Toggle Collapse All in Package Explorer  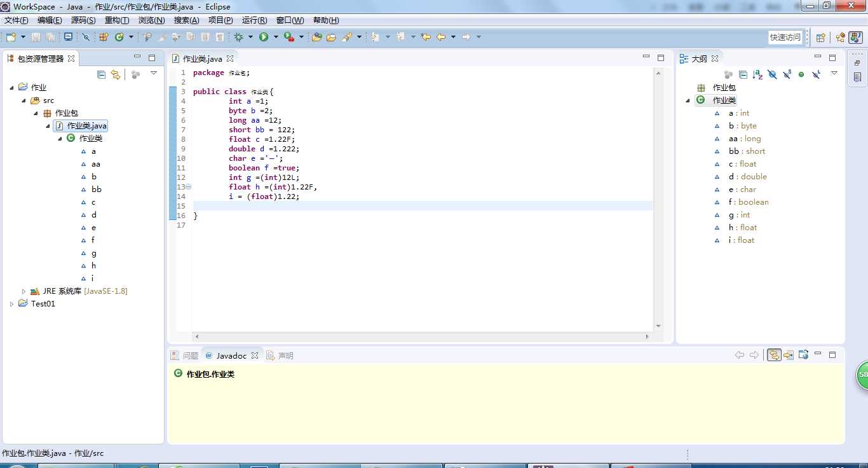pos(101,74)
